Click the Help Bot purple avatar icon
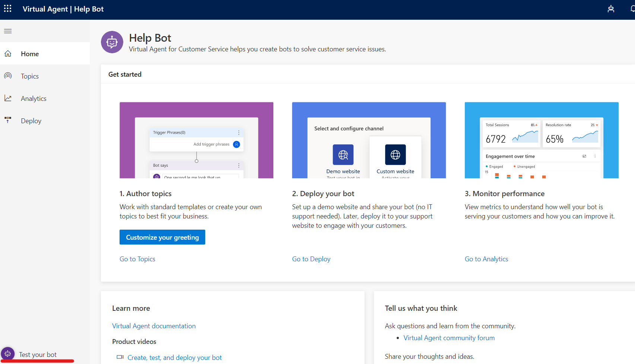 click(112, 42)
